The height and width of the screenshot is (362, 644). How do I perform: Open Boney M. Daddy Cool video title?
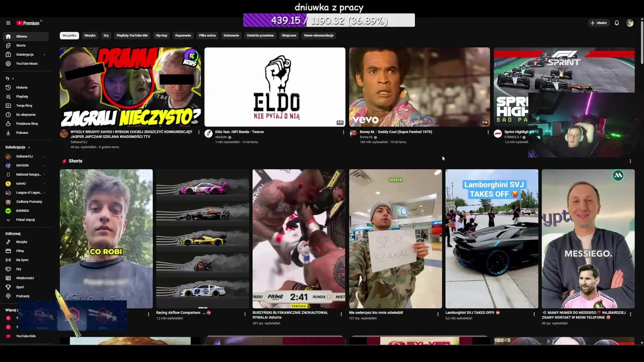396,132
